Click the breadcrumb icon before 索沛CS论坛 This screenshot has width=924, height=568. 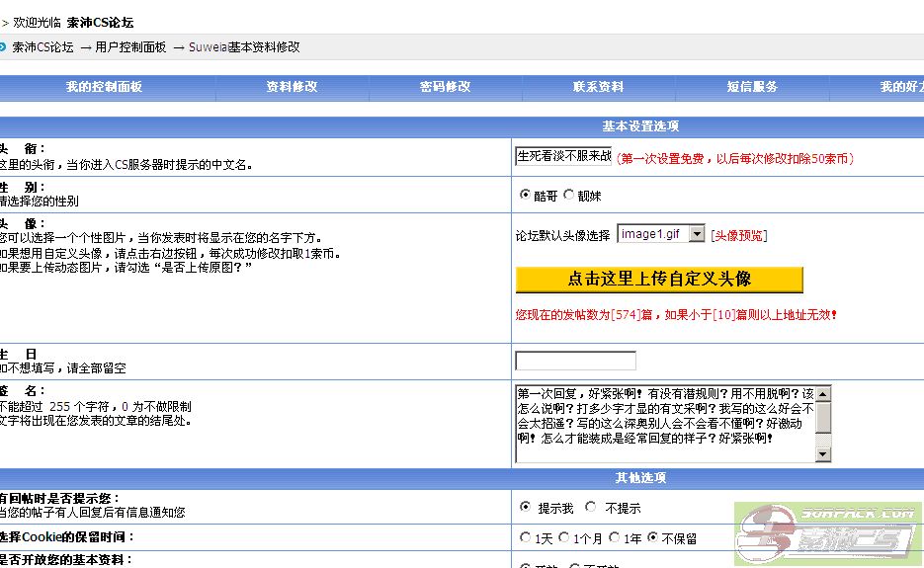pyautogui.click(x=3, y=46)
